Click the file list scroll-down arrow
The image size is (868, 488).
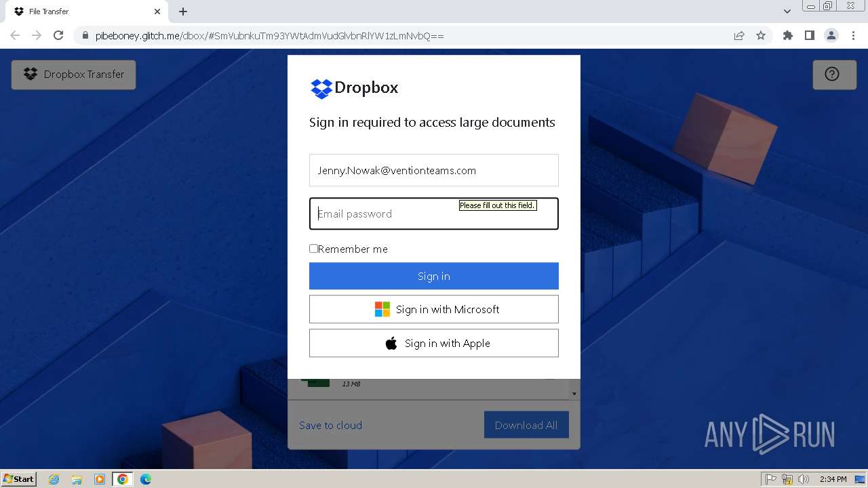tap(574, 394)
